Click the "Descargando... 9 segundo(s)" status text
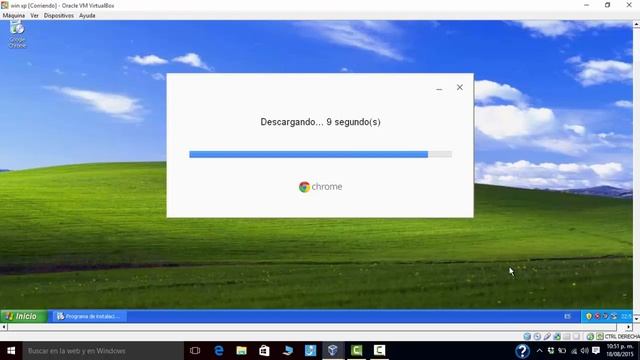The height and width of the screenshot is (360, 640). [320, 122]
